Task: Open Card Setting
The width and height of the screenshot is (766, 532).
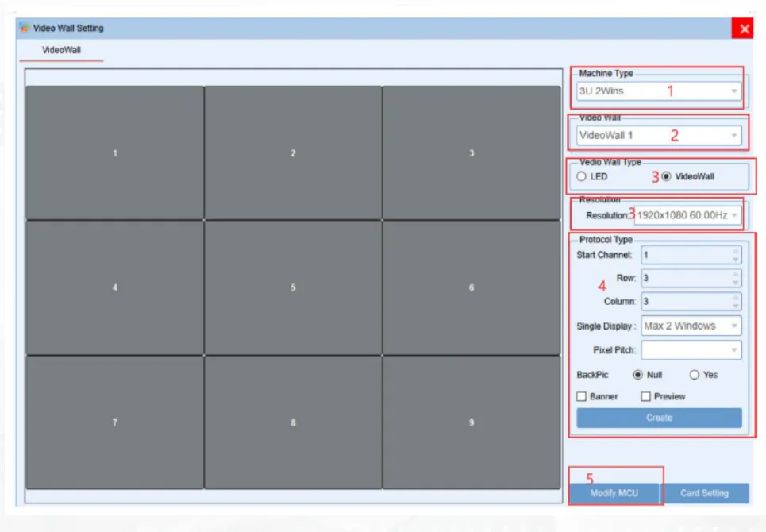Action: tap(704, 493)
